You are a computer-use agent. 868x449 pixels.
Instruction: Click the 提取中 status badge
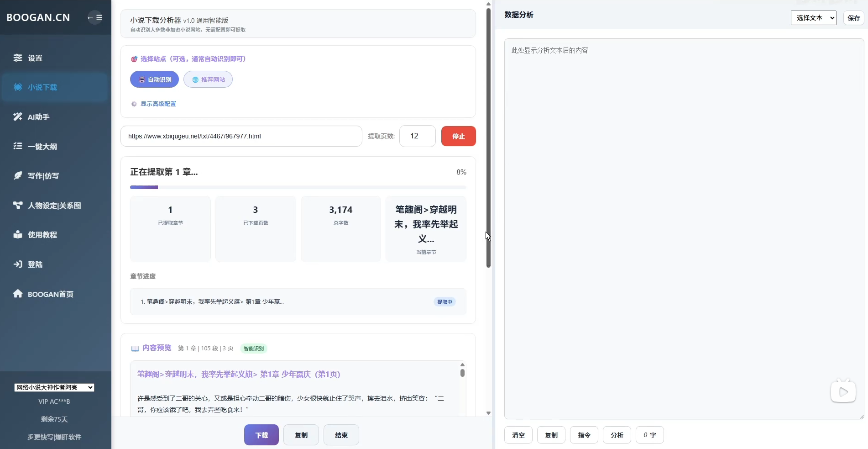pyautogui.click(x=444, y=302)
